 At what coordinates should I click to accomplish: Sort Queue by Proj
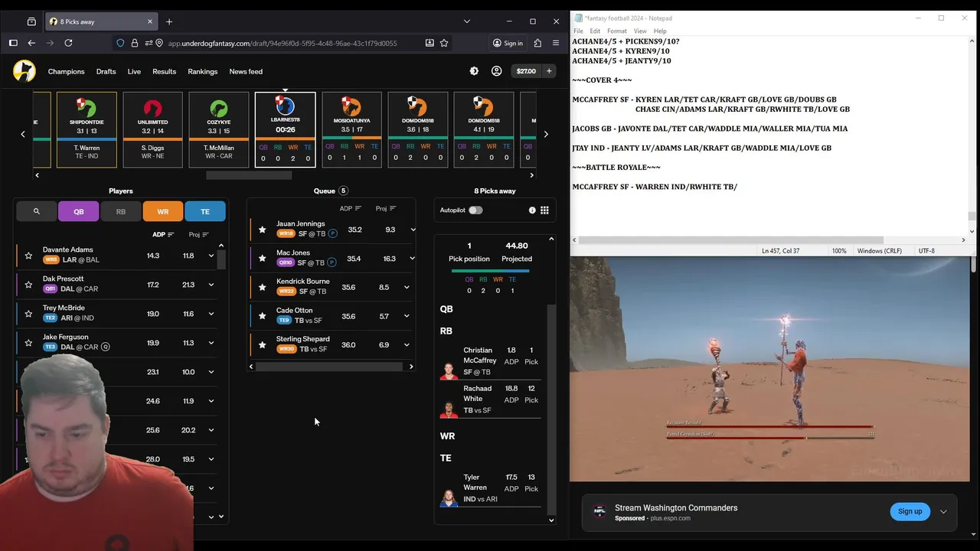click(x=386, y=208)
